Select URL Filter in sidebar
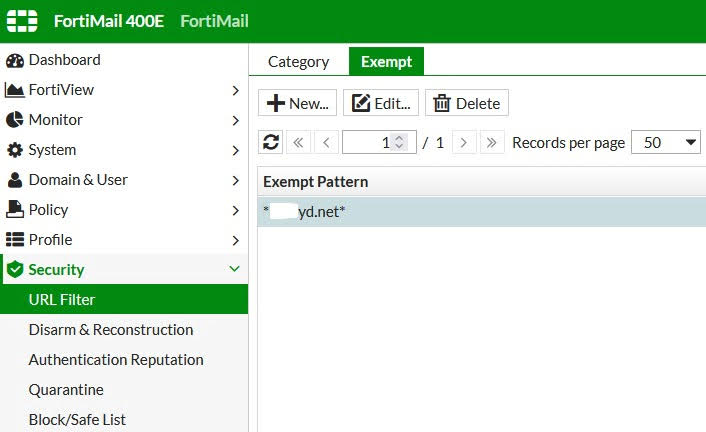Viewport: 706px width, 432px height. (124, 299)
